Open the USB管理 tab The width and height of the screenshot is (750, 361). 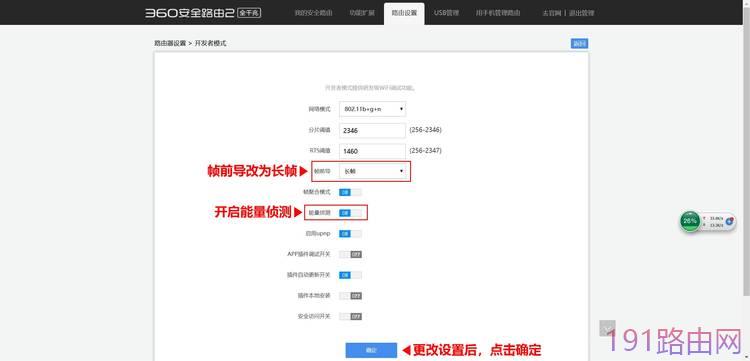tap(446, 13)
